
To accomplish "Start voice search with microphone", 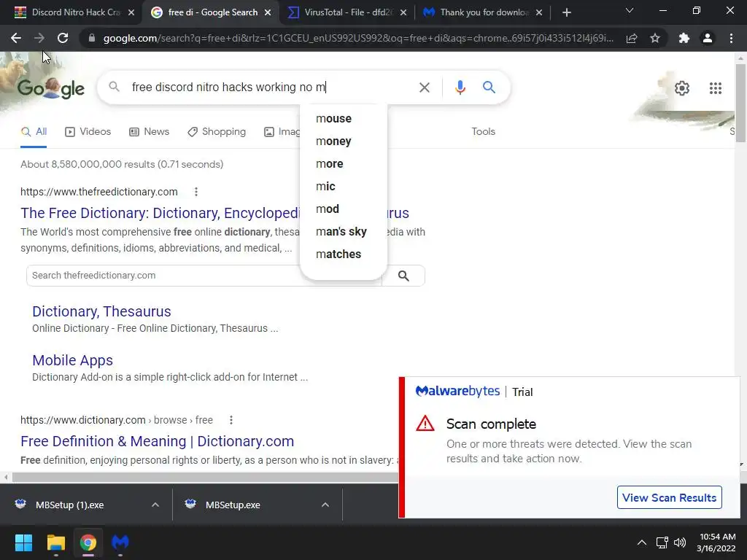I will pyautogui.click(x=460, y=87).
